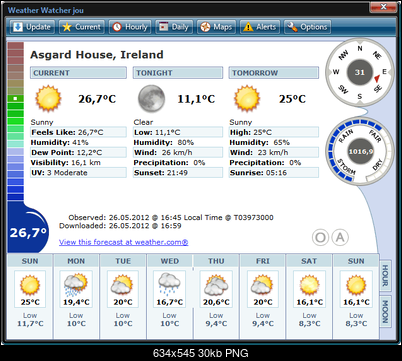This screenshot has width=402, height=361.
Task: Switch to the MOON side tab
Action: coord(385,312)
